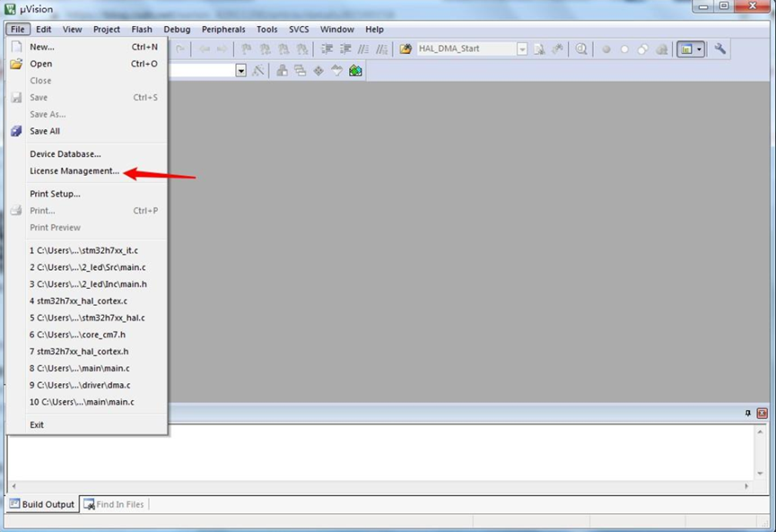Open the SVCS menu
The width and height of the screenshot is (776, 532).
pos(299,30)
